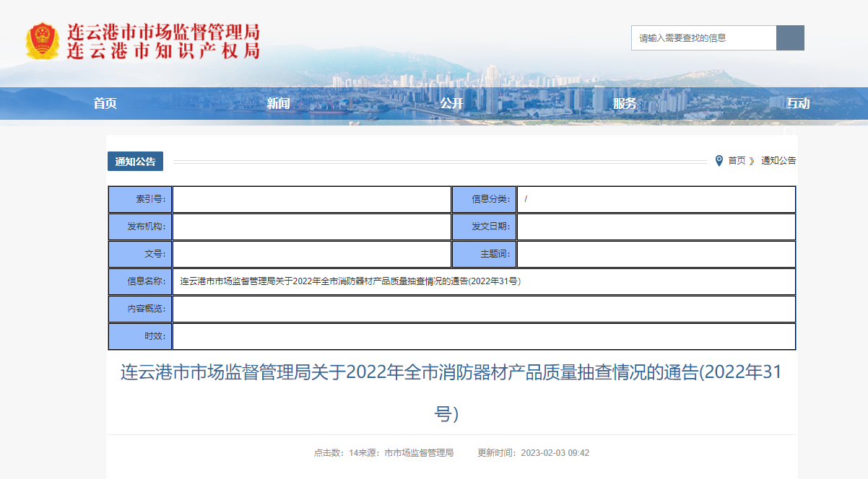Click the site title 连云港市市场监督管理局
868x479 pixels.
(163, 32)
